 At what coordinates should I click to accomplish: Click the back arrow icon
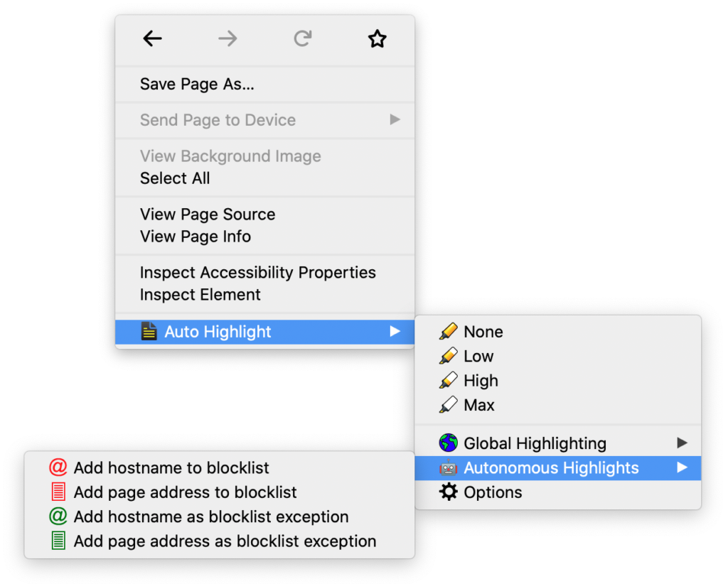[152, 38]
